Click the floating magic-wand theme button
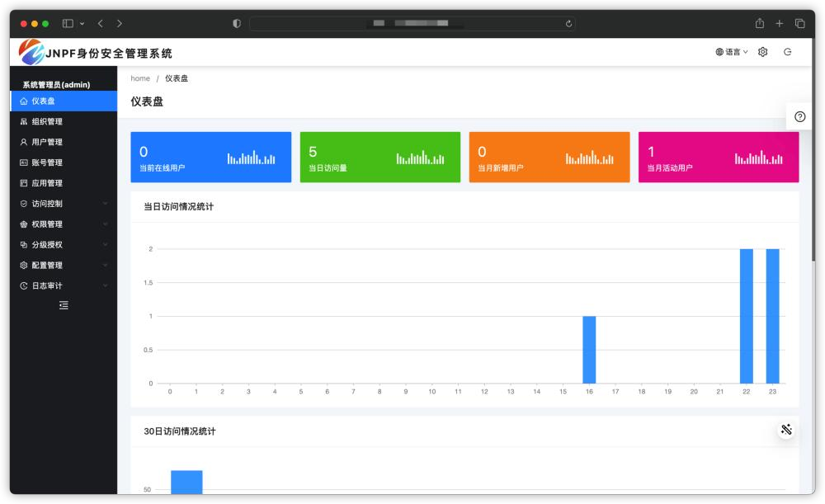Viewport: 825px width, 504px height. (x=786, y=430)
